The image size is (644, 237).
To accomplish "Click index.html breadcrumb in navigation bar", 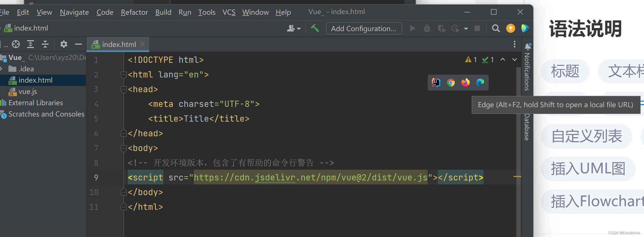I will (26, 28).
